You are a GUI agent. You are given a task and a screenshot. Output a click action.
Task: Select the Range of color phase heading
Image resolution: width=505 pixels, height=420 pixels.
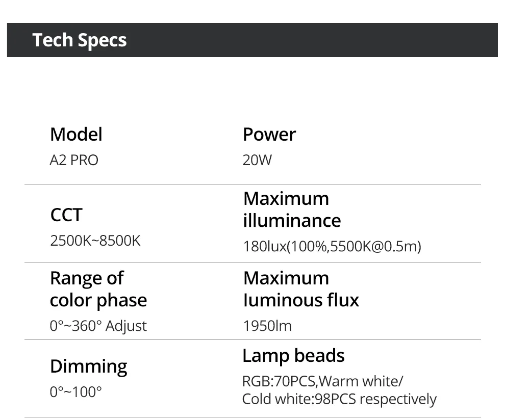click(x=98, y=289)
